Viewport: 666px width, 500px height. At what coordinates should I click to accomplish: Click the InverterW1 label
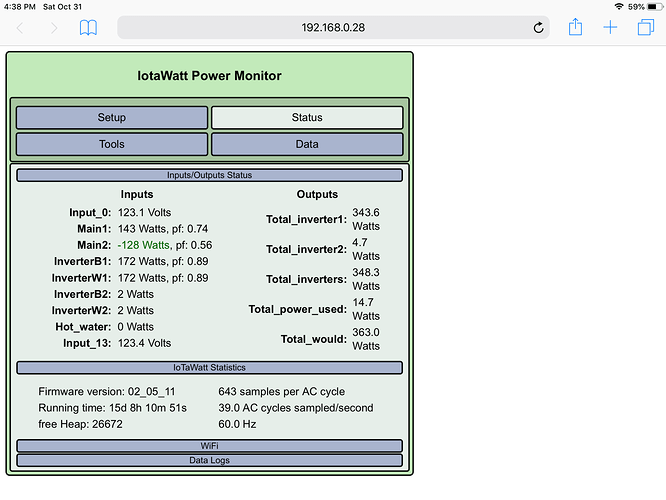[x=82, y=278]
